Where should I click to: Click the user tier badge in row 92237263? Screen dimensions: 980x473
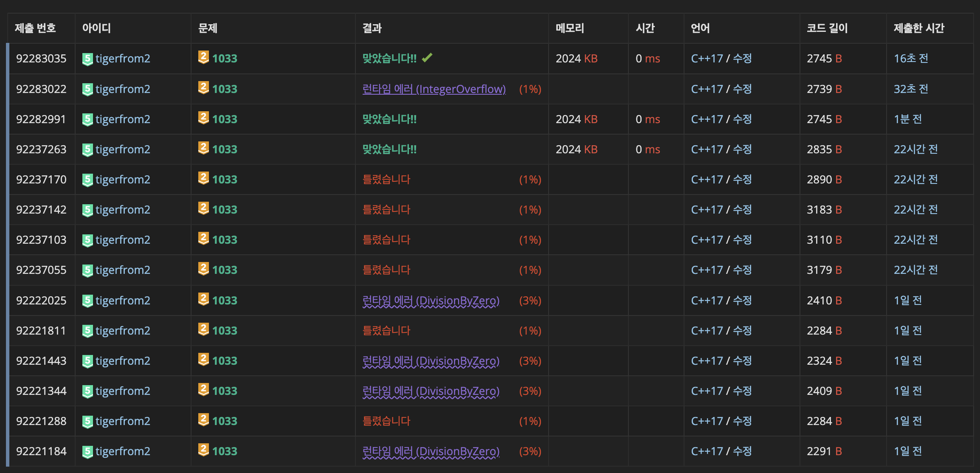pos(87,150)
